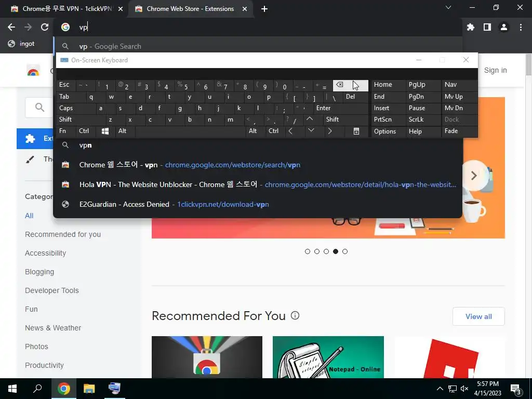Click the muted volume tray icon
The width and height of the screenshot is (532, 399).
pyautogui.click(x=464, y=389)
